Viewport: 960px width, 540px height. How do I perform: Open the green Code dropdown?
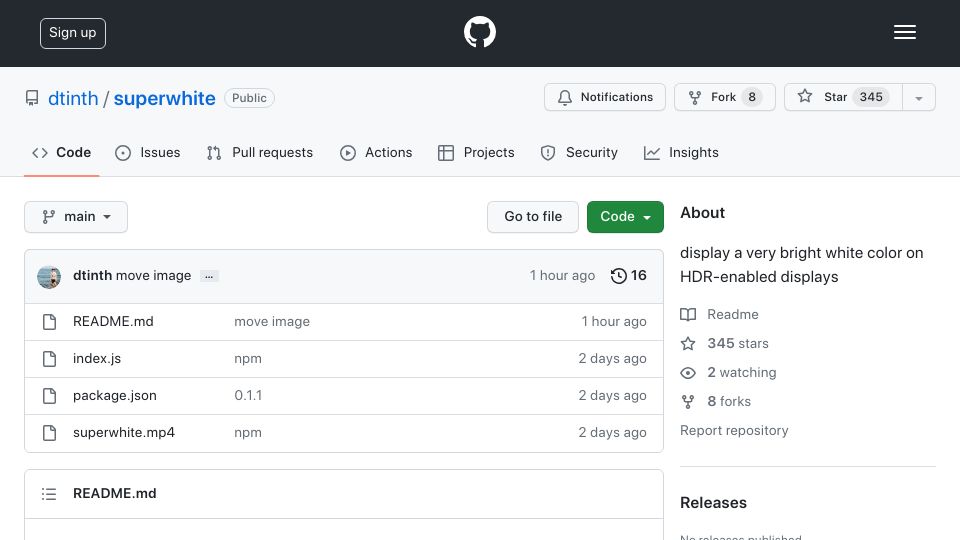coord(625,217)
